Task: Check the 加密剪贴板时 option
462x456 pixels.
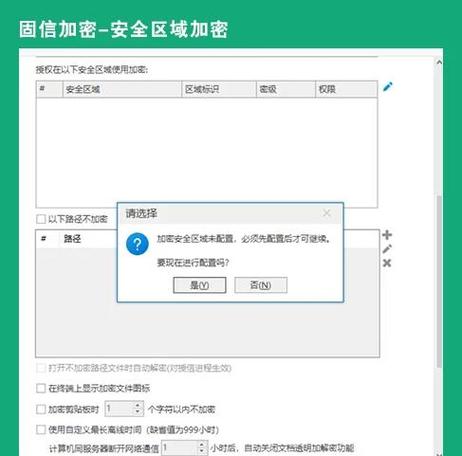Action: [41, 409]
